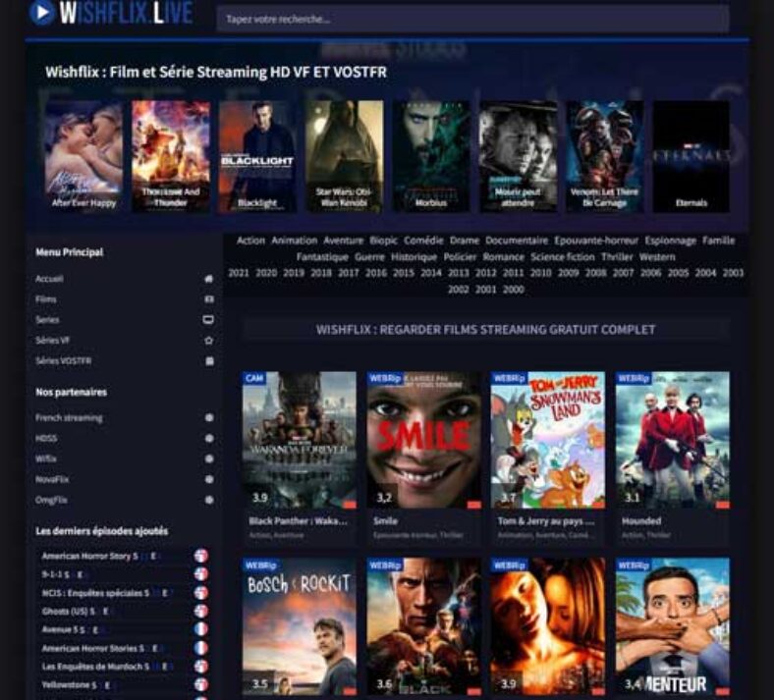Click the calendar icon beside Séries VOSTFR
Image resolution: width=774 pixels, height=700 pixels.
pyautogui.click(x=209, y=361)
